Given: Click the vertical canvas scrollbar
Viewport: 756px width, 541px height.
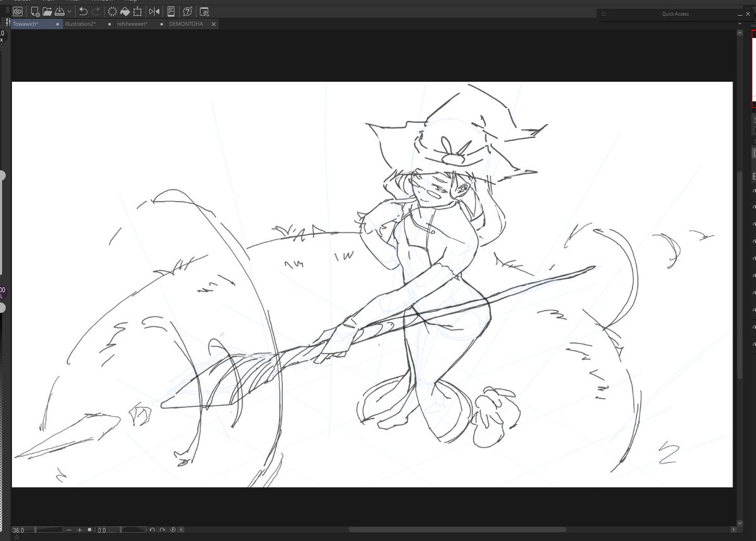Looking at the screenshot, I should click(740, 275).
